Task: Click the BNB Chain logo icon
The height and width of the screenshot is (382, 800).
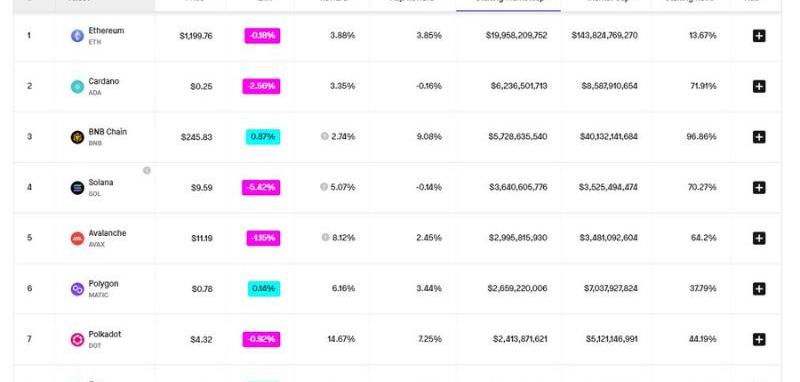Action: point(77,137)
